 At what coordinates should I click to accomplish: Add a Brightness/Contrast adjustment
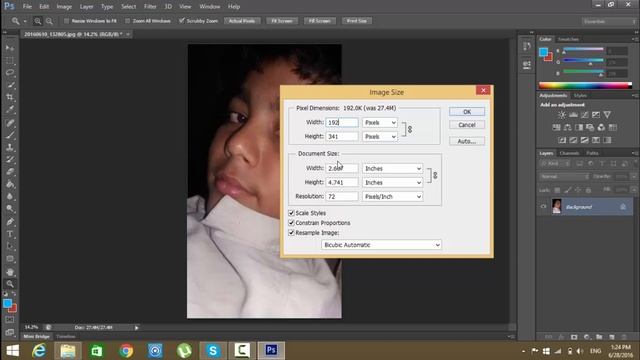(x=562, y=115)
